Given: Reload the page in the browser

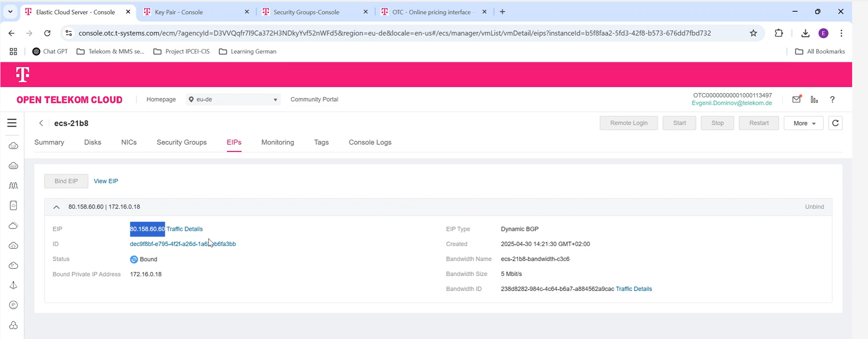Looking at the screenshot, I should pos(47,33).
